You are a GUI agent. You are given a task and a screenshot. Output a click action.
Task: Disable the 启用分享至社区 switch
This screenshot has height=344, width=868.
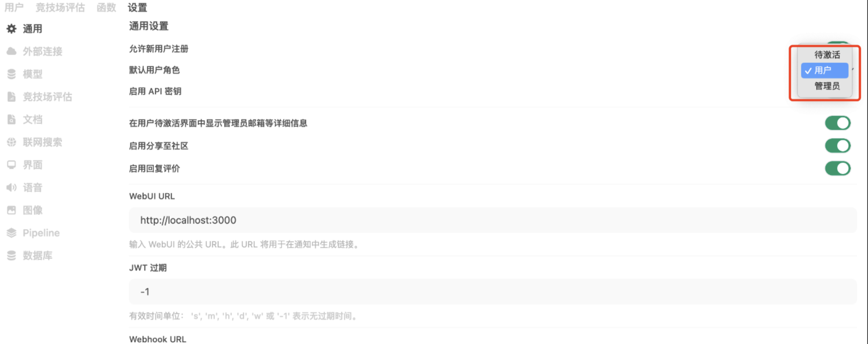tap(838, 146)
